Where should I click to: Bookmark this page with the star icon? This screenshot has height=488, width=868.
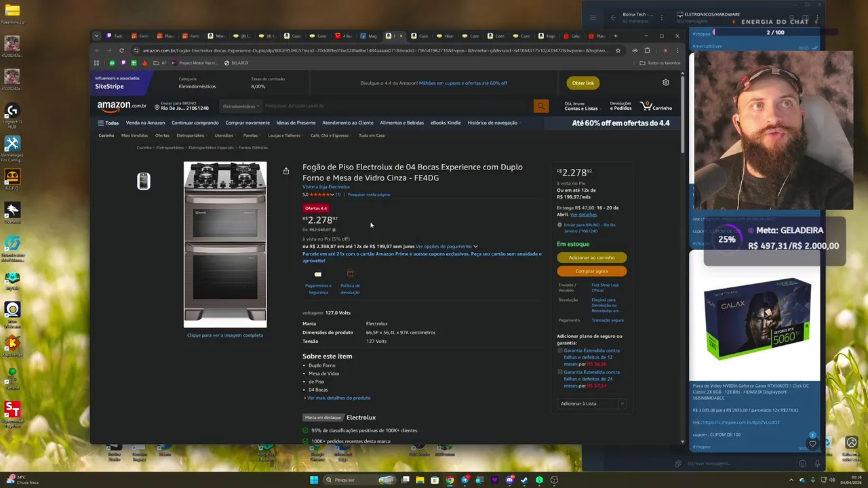coord(618,50)
